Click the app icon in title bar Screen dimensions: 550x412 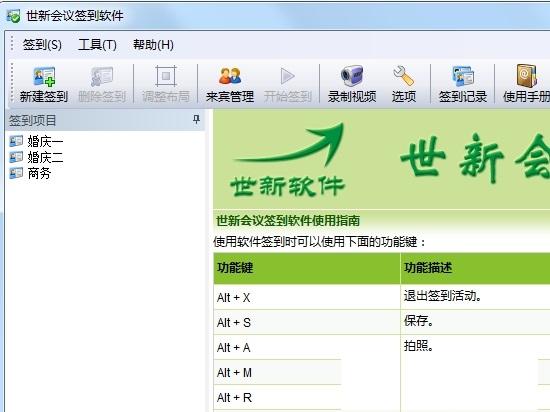pos(14,15)
